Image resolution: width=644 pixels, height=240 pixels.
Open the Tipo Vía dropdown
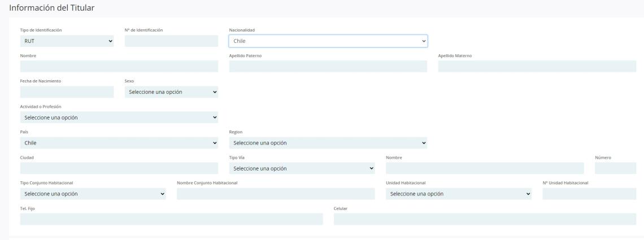coord(302,168)
